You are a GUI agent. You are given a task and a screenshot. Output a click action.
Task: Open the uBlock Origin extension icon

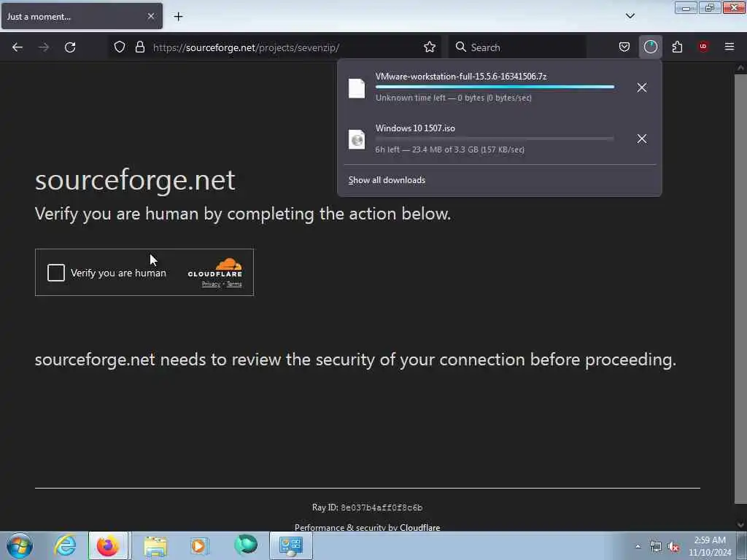(x=703, y=47)
